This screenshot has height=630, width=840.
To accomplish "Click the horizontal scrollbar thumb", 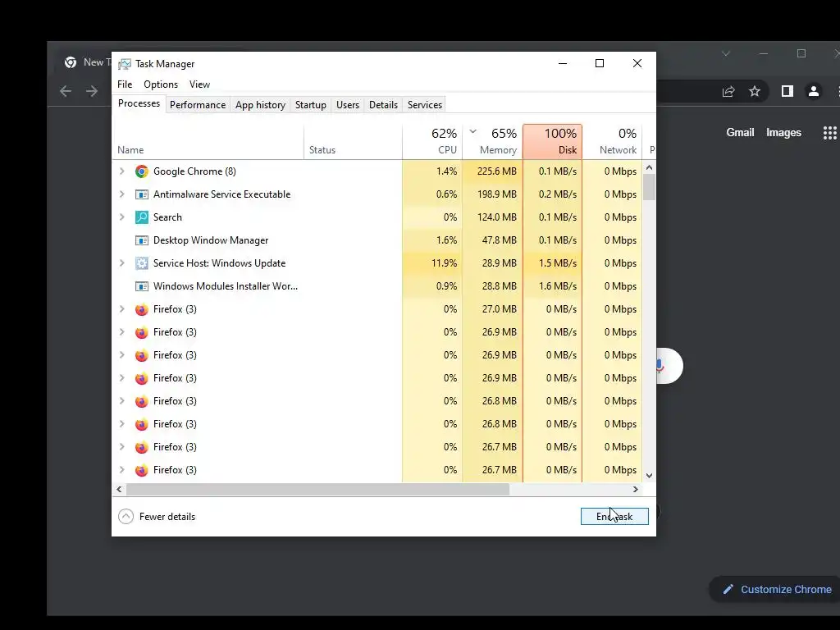I will point(317,490).
